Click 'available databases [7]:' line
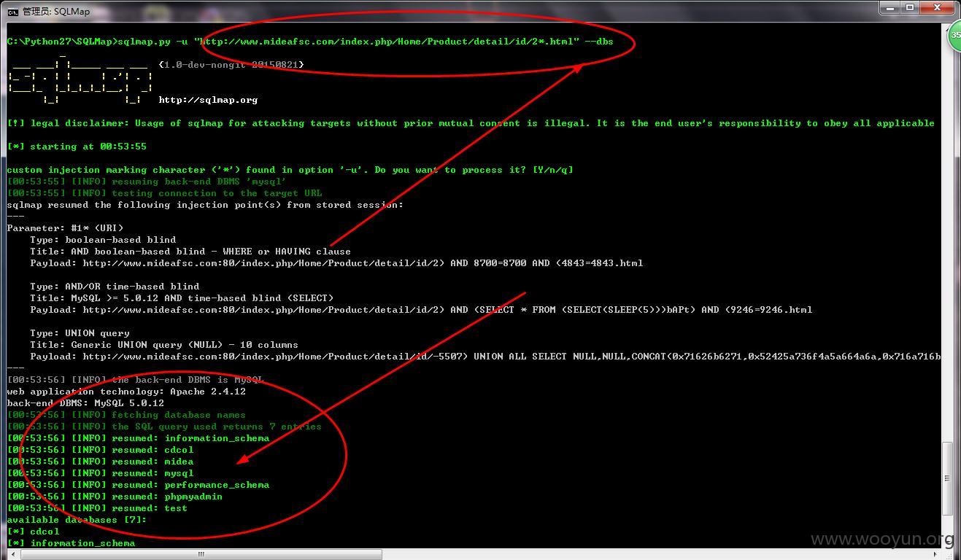961x560 pixels. tap(77, 520)
